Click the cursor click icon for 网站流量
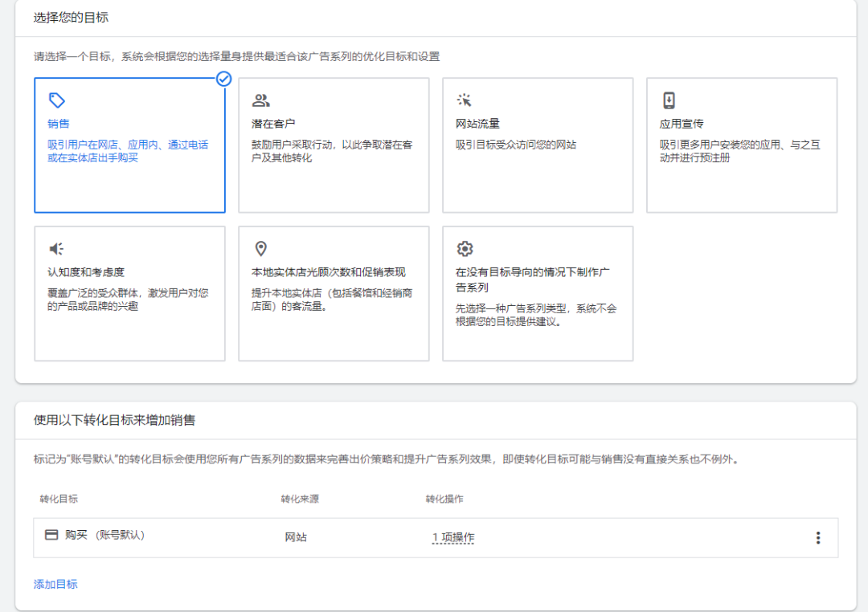 (x=464, y=100)
